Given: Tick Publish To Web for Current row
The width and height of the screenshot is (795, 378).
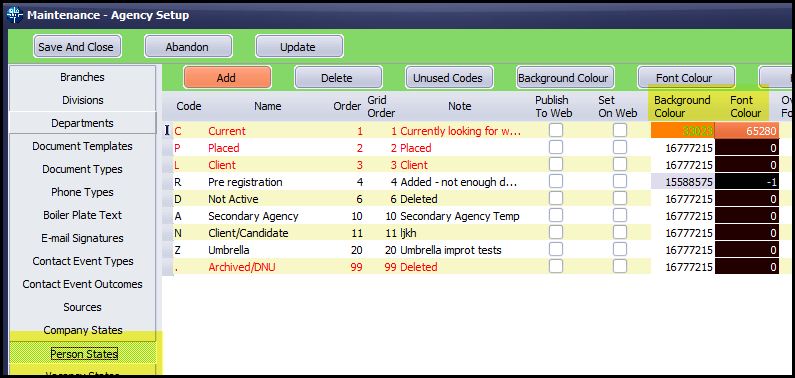Looking at the screenshot, I should (556, 130).
